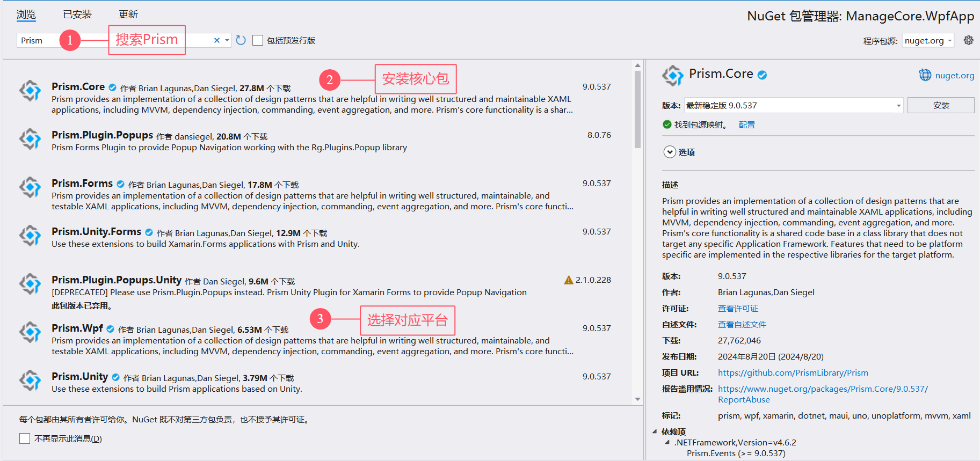Click the deprecated warning icon by 2.1.0.228
The image size is (980, 461).
click(569, 280)
